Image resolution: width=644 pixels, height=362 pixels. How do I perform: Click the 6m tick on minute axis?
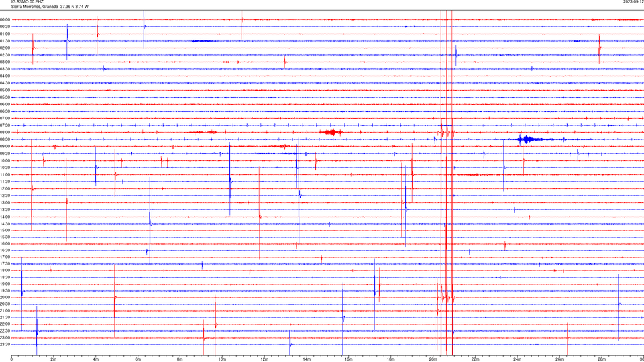138,359
